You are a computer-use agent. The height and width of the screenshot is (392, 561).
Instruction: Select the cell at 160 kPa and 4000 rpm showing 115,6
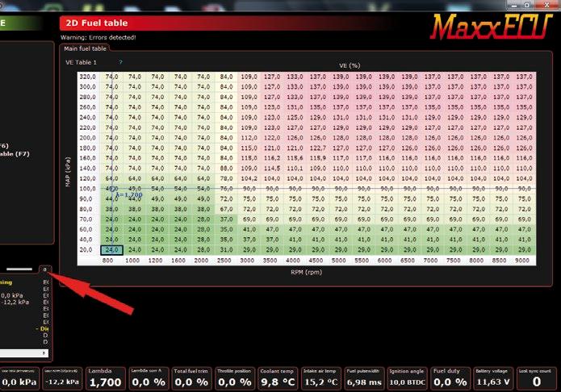[x=295, y=158]
